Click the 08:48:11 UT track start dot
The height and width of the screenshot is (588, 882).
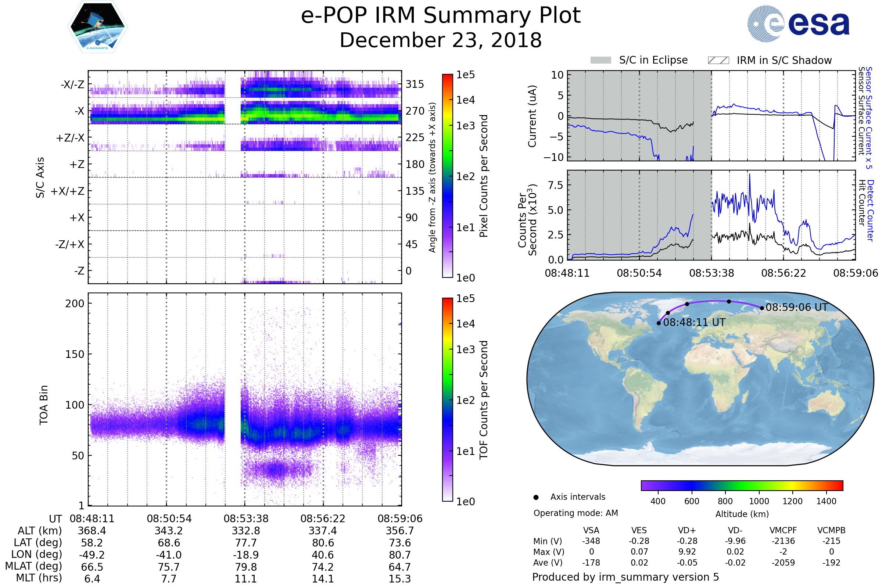pyautogui.click(x=659, y=323)
